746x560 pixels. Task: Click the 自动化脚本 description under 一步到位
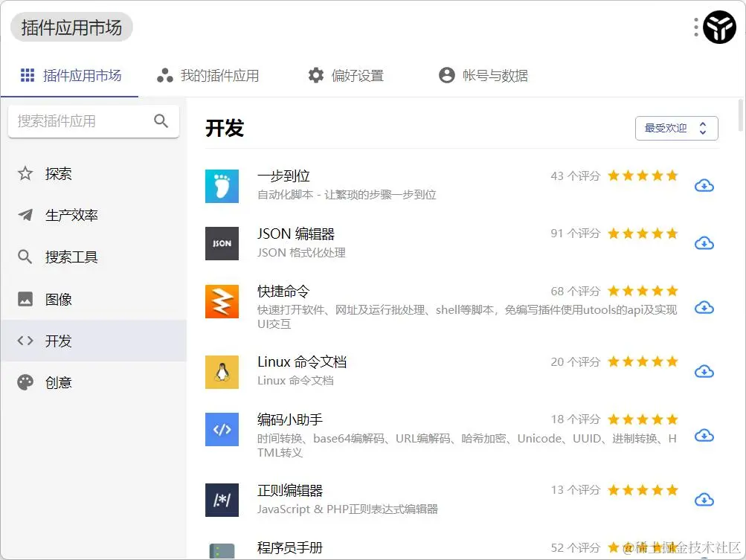(x=347, y=195)
